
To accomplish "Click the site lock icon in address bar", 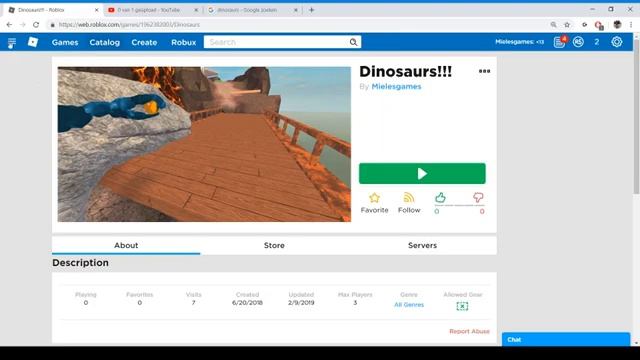I will (52, 25).
